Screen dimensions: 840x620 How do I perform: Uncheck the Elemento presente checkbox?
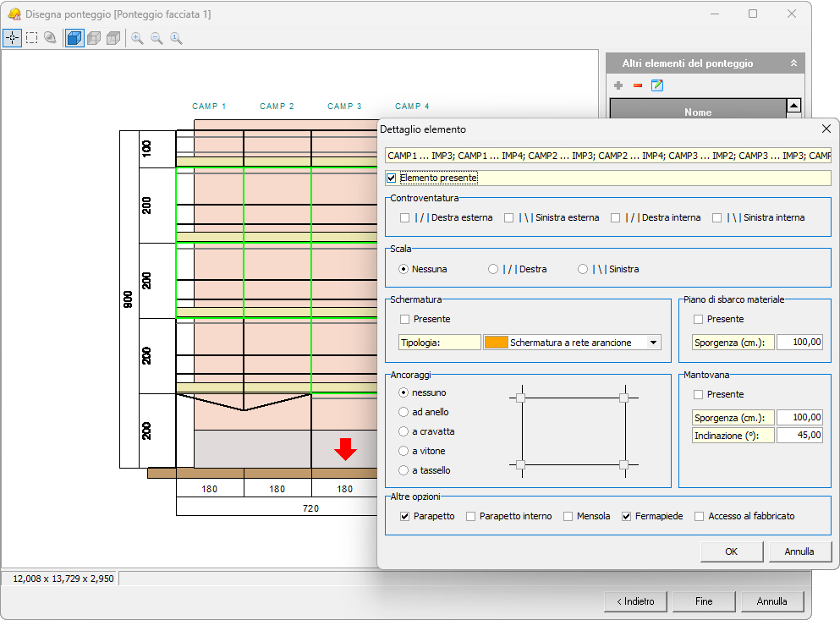pos(391,178)
